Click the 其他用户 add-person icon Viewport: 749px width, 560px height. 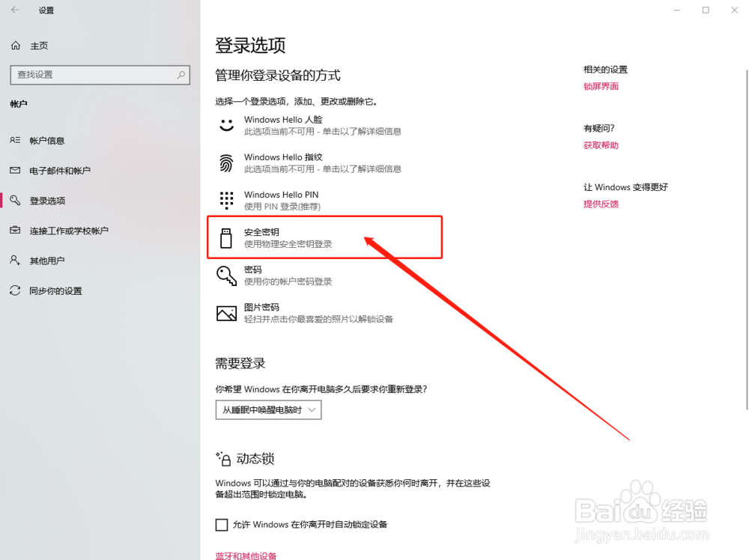pos(15,261)
